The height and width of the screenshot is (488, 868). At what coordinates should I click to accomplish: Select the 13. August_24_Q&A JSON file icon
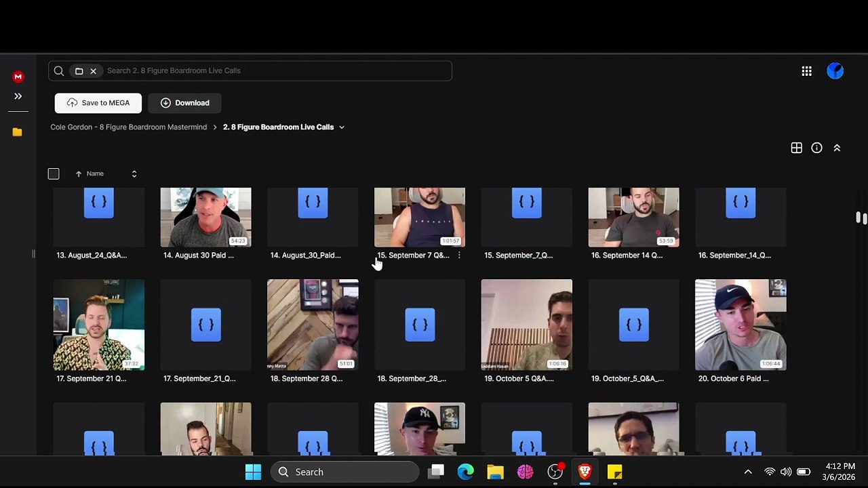click(x=99, y=203)
